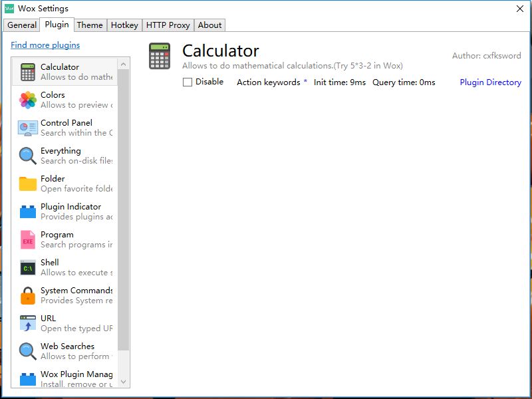
Task: Click 'Install, remove or' Plugin Manager description
Action: click(x=76, y=384)
